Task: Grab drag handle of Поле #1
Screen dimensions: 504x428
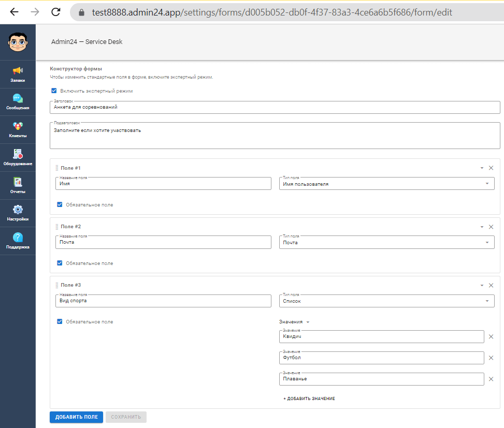Action: [57, 168]
